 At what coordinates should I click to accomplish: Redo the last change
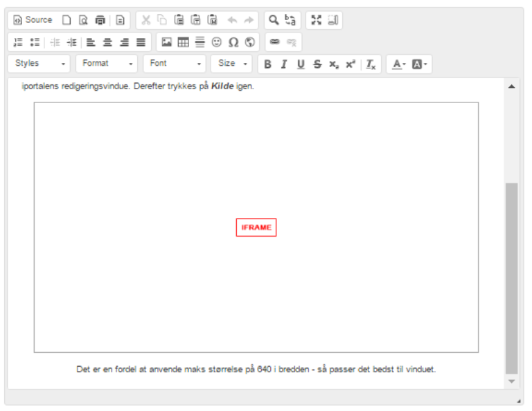click(249, 20)
